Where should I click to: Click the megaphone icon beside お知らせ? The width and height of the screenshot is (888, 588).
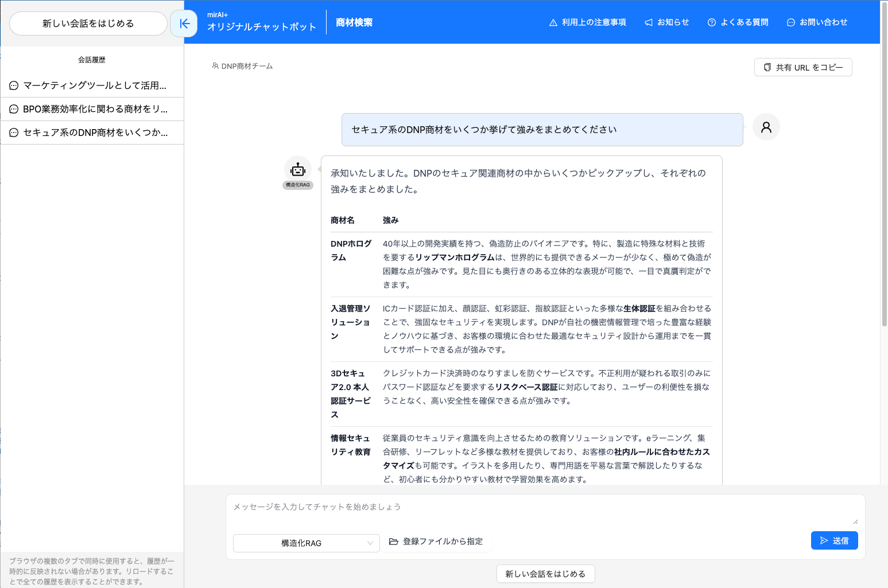pos(647,22)
